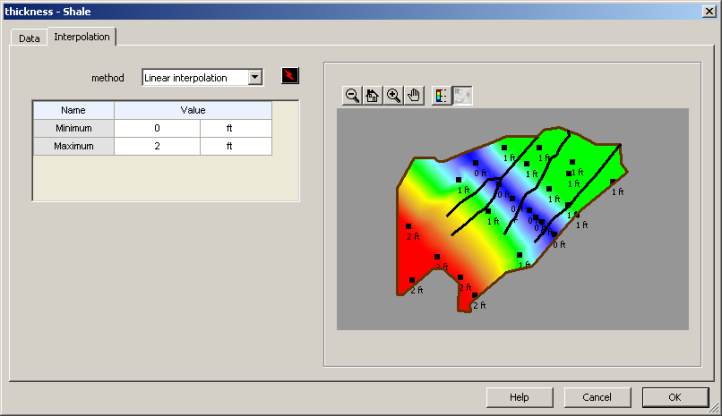The image size is (722, 416).
Task: Click the Maximum unit cell showing ft
Action: (x=235, y=146)
